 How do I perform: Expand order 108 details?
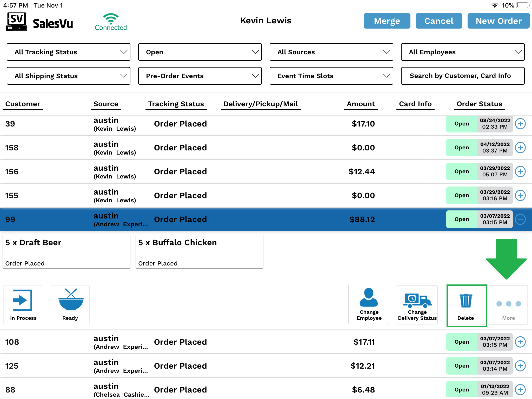click(x=520, y=342)
